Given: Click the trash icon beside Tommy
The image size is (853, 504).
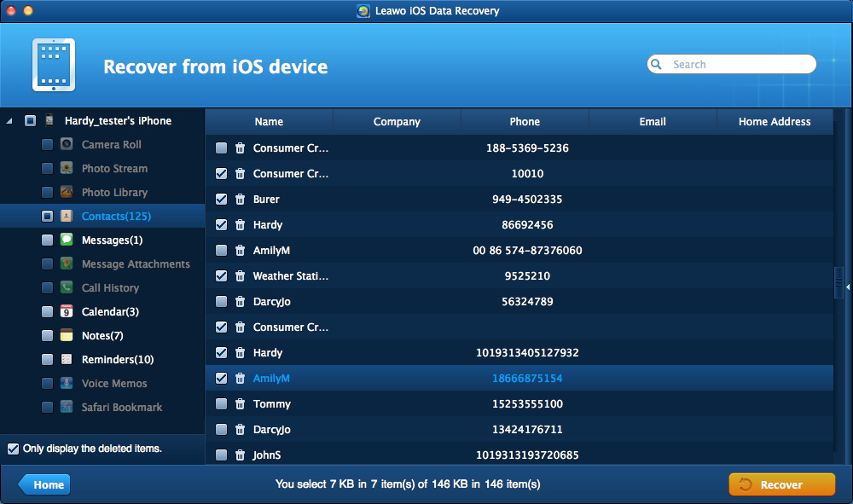Looking at the screenshot, I should click(240, 404).
